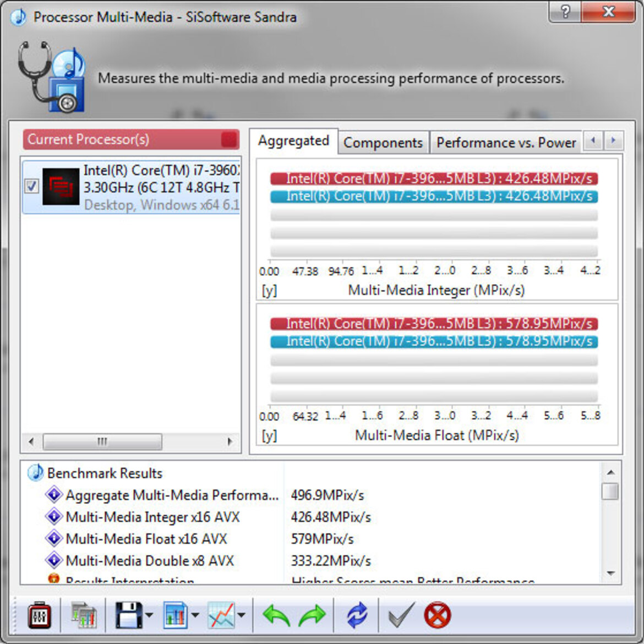This screenshot has width=644, height=644.
Task: Save results with the floppy disk icon
Action: pyautogui.click(x=129, y=615)
